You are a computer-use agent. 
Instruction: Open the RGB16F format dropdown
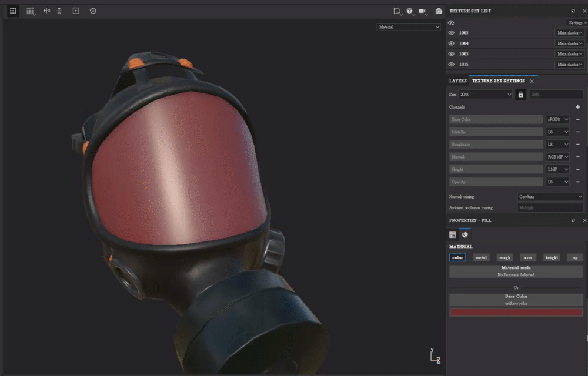pos(558,157)
